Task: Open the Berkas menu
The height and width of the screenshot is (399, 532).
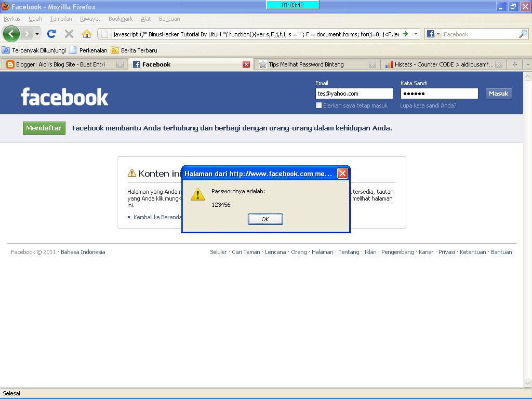Action: point(12,19)
